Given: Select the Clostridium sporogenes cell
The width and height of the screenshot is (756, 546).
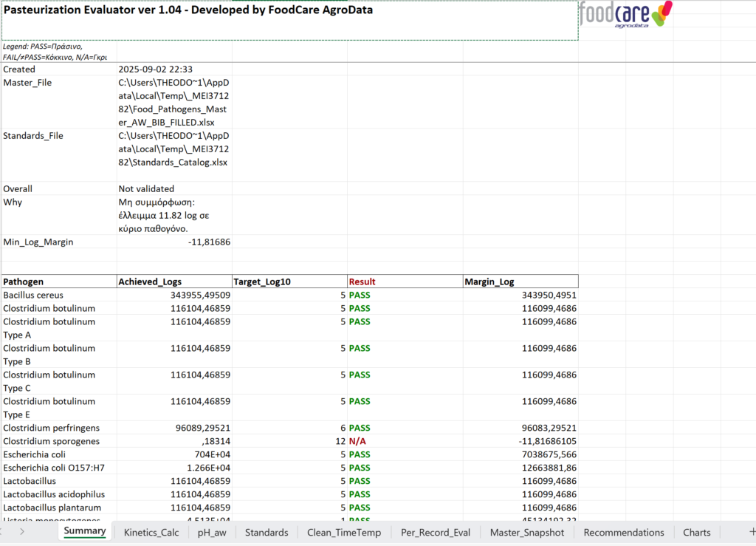Looking at the screenshot, I should 59,441.
